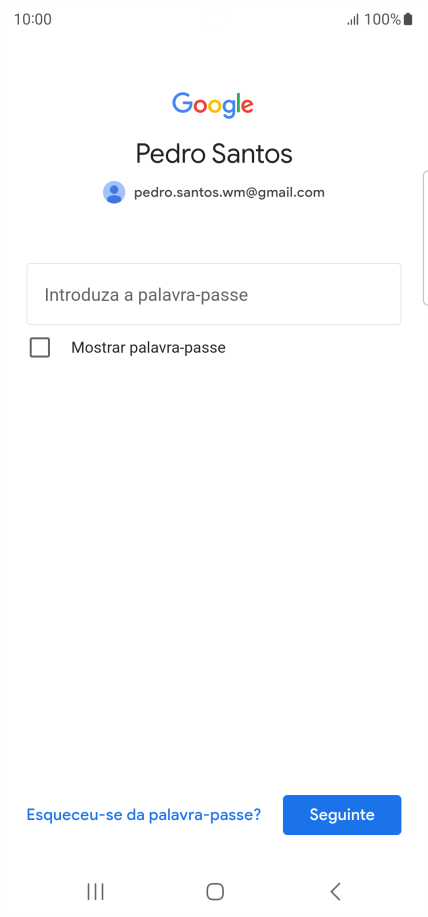Viewport: 428px width, 917px height.
Task: Tap the pedro.santos.wm@gmail.com email address
Action: click(229, 192)
